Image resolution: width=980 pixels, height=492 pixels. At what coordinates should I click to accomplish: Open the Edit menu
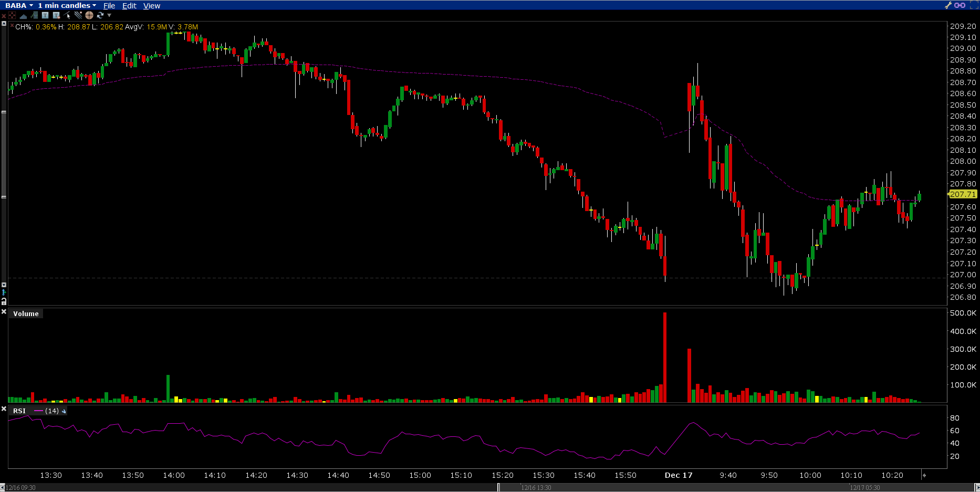129,6
